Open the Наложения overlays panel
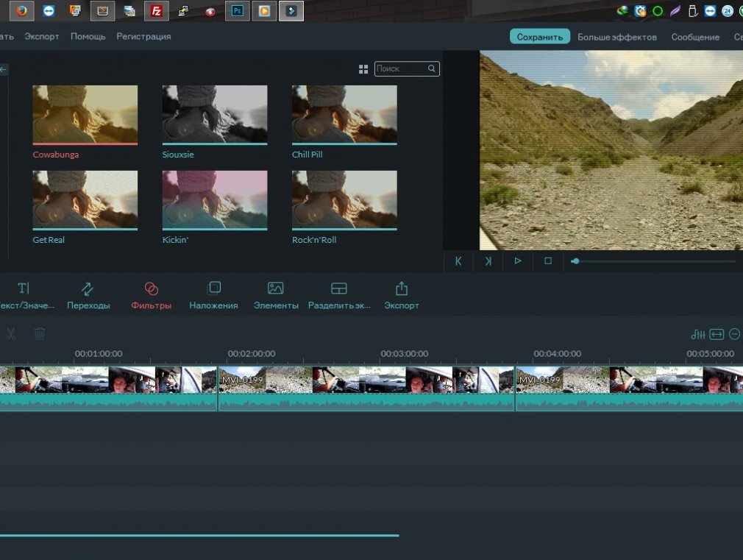743x560 pixels. click(213, 295)
